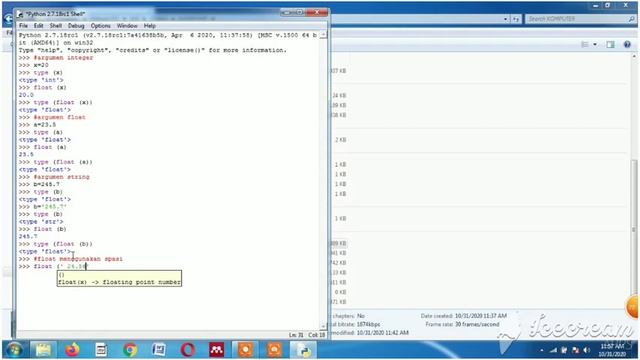Click the Python Shell scrollbar down arrow

tap(323, 326)
